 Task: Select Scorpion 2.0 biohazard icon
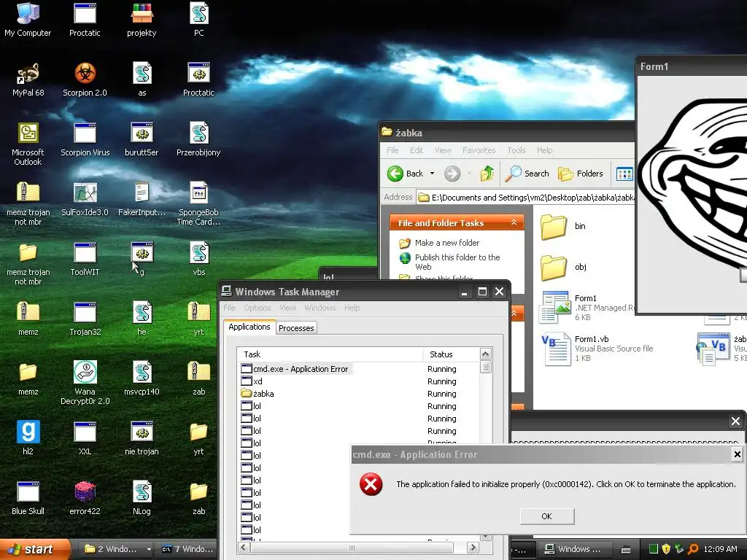pyautogui.click(x=85, y=79)
